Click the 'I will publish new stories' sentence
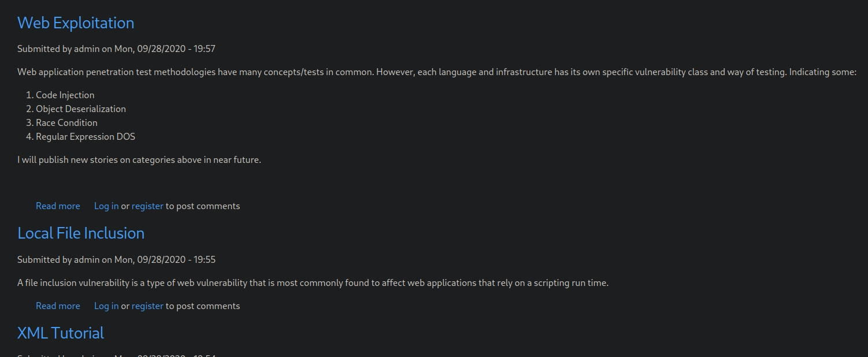 pos(139,160)
